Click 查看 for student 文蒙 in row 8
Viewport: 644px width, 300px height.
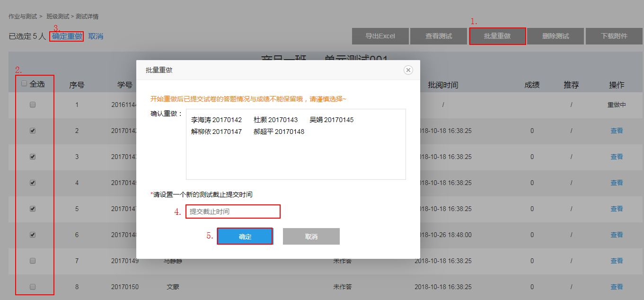tap(617, 287)
